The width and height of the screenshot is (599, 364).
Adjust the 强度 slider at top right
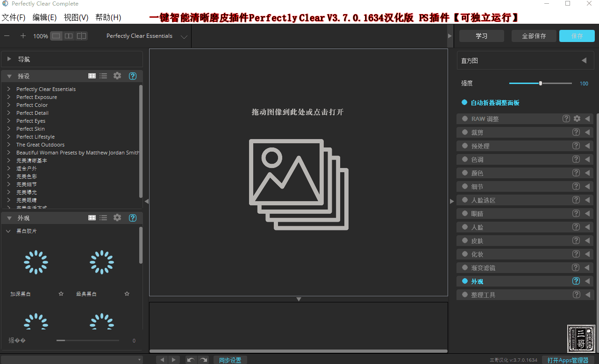[x=541, y=83]
